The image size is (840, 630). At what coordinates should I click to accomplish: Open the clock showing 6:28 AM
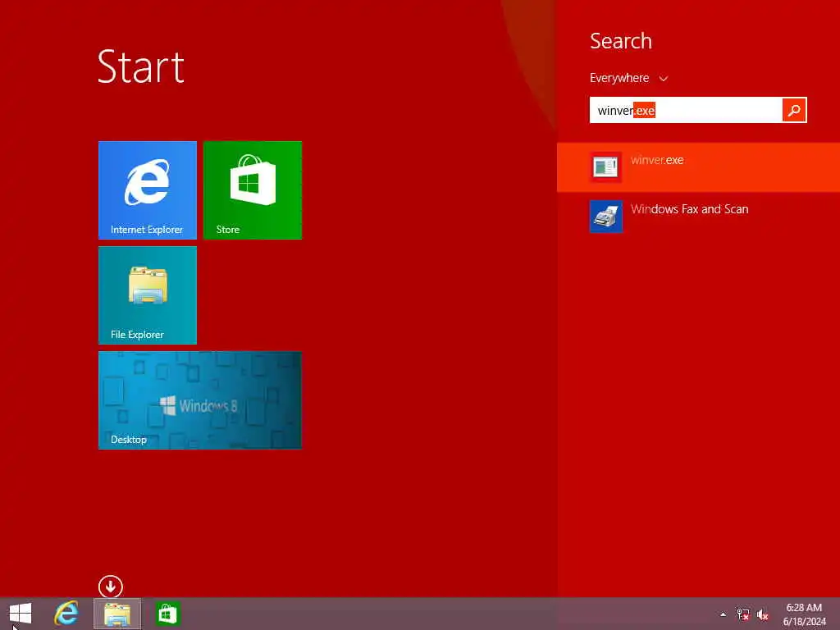tap(804, 614)
